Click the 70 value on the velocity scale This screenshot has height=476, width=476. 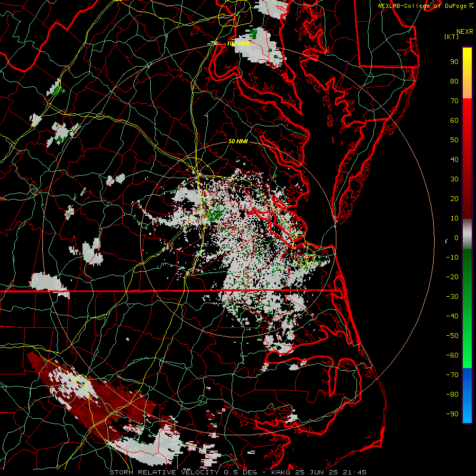(454, 101)
